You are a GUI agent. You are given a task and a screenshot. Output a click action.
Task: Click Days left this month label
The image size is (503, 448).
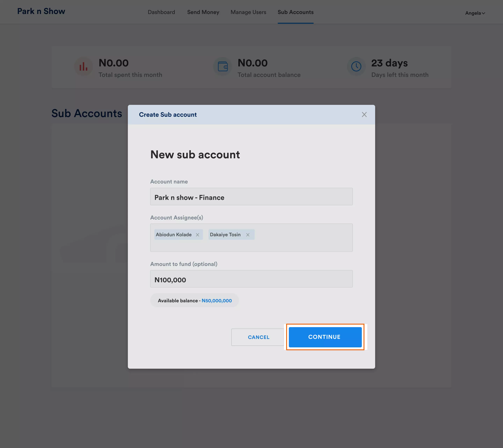(400, 75)
